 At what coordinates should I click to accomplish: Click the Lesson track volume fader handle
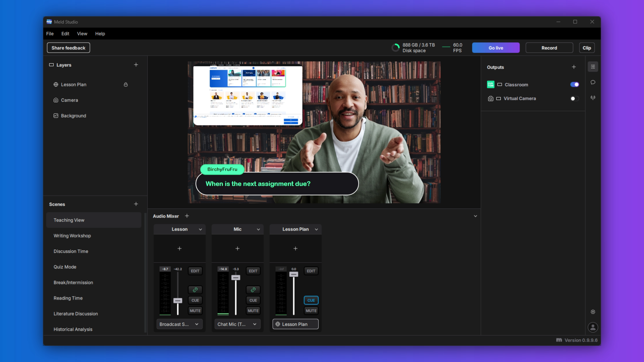(178, 301)
